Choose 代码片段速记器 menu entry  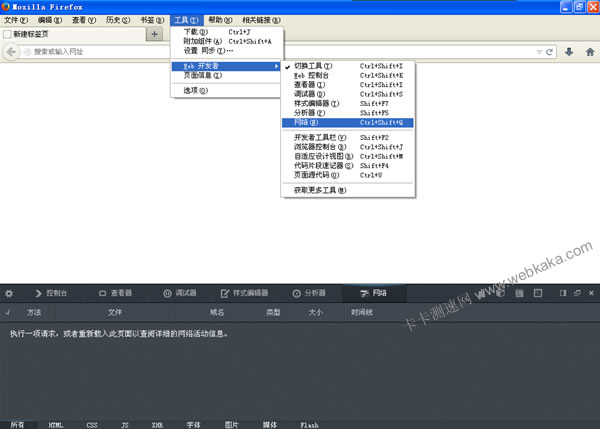(x=347, y=166)
